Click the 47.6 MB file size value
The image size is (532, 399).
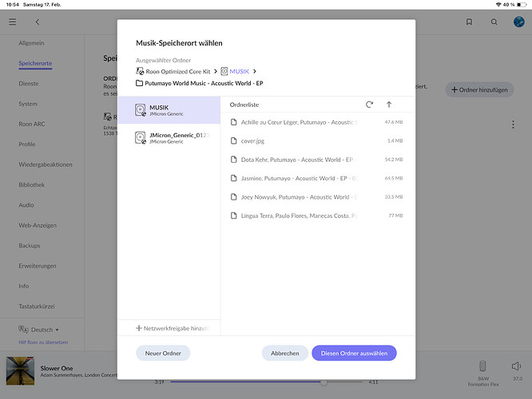tap(394, 122)
